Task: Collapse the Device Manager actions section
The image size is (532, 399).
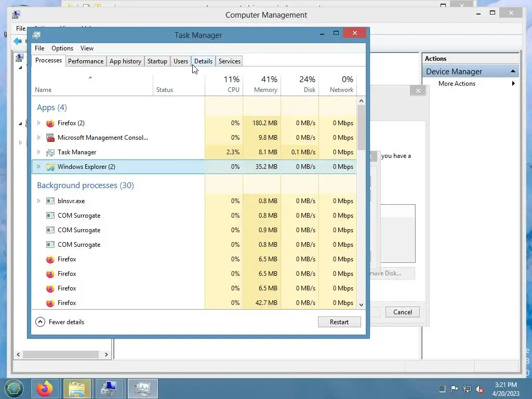Action: 513,71
